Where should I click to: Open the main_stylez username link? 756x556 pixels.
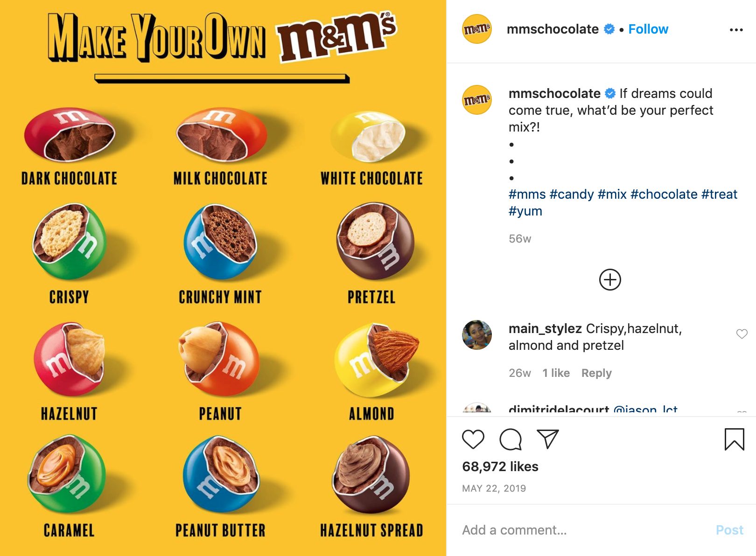545,329
